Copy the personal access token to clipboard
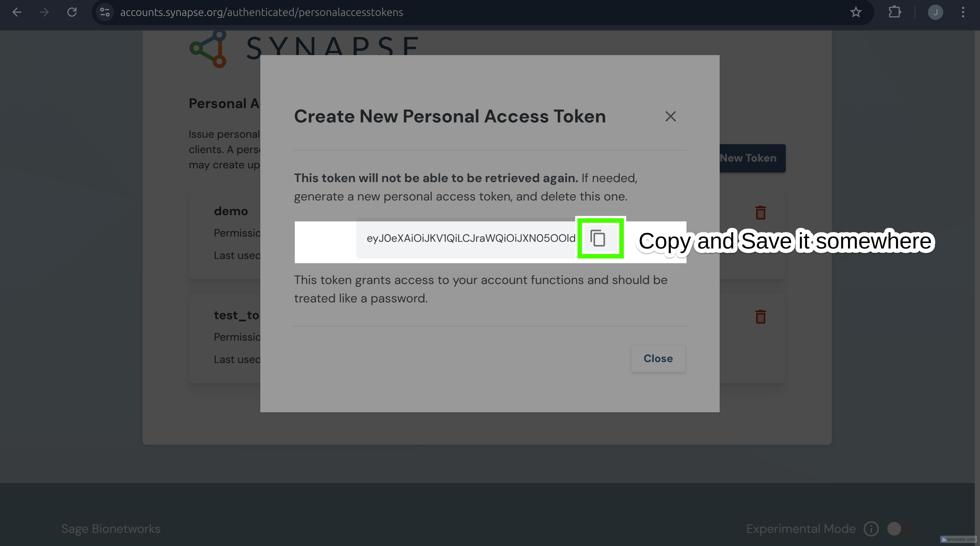Image resolution: width=980 pixels, height=546 pixels. click(x=598, y=238)
